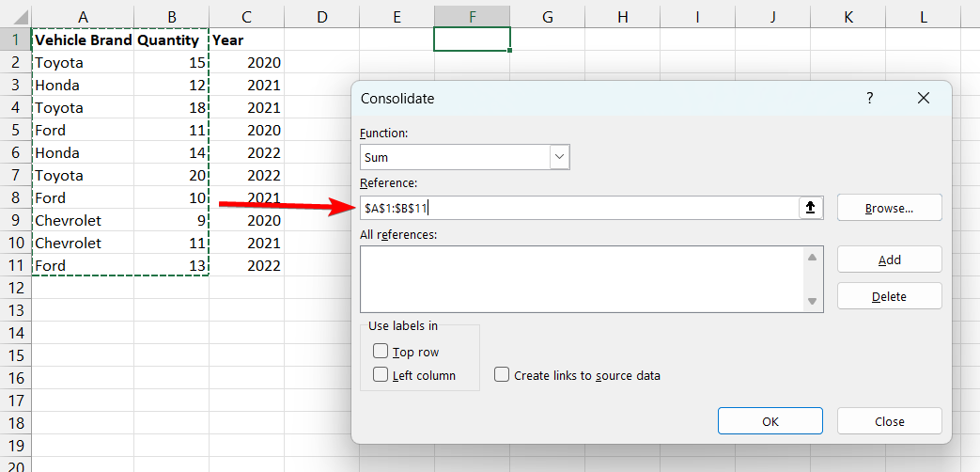
Task: Click the Close button in dialog
Action: [x=889, y=421]
